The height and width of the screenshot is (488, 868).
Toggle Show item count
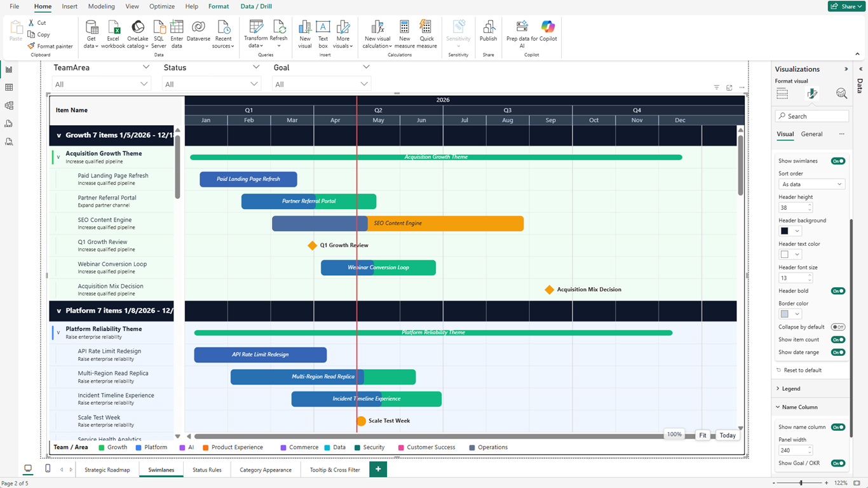838,340
